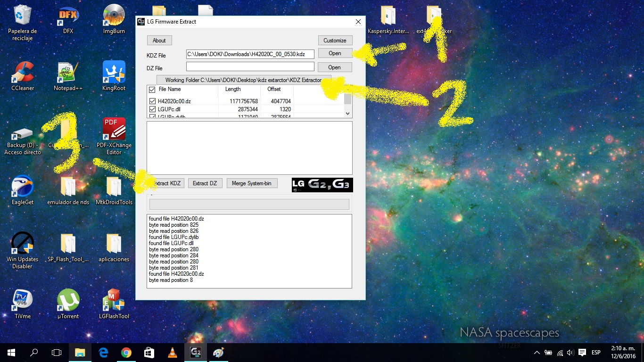This screenshot has height=362, width=644.
Task: Select the KingRoot desktop shortcut
Action: (x=114, y=76)
